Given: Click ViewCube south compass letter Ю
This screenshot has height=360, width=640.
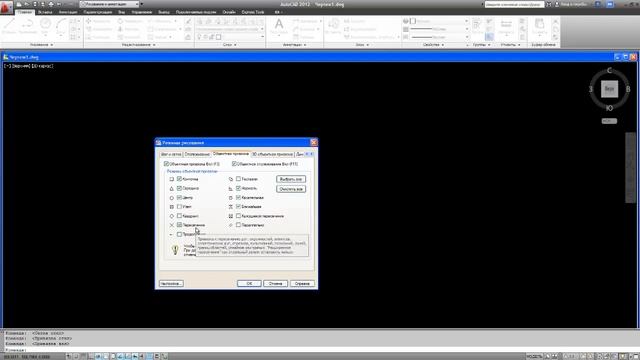Looking at the screenshot, I should click(609, 108).
